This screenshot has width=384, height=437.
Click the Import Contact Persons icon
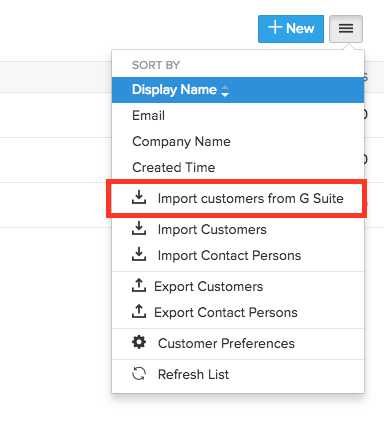pos(139,254)
